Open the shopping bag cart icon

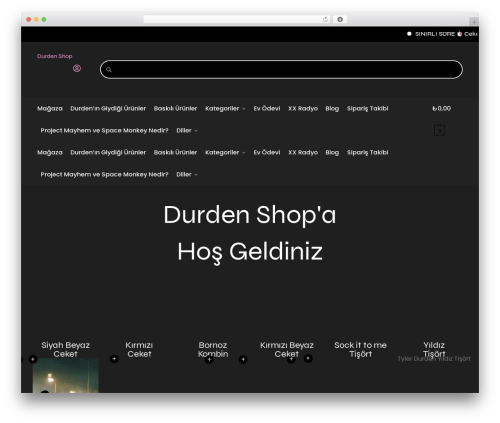pos(439,130)
